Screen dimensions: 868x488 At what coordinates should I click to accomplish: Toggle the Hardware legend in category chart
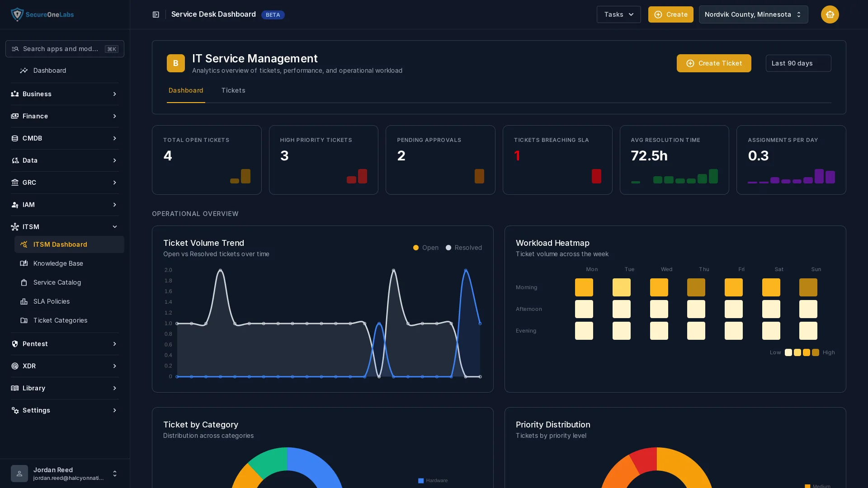pyautogui.click(x=433, y=481)
